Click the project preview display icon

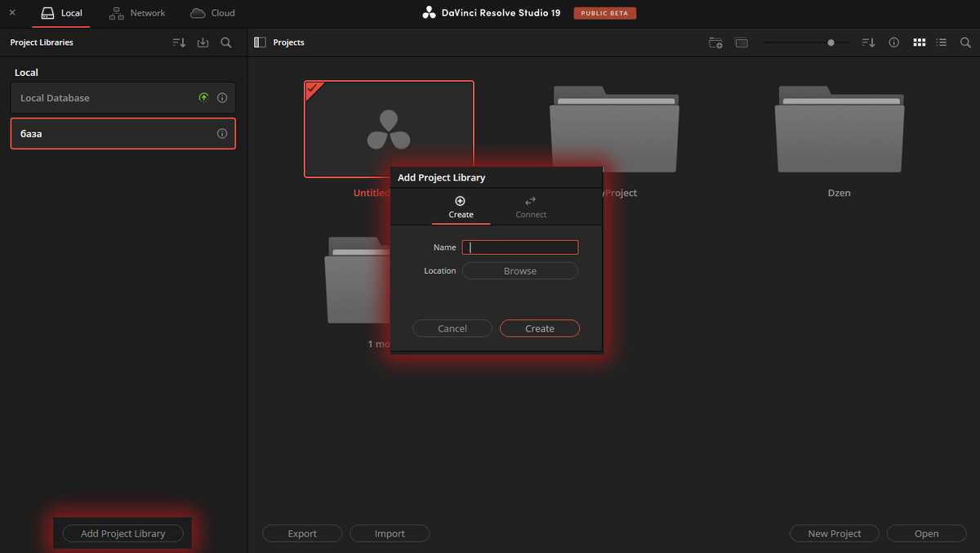[742, 42]
